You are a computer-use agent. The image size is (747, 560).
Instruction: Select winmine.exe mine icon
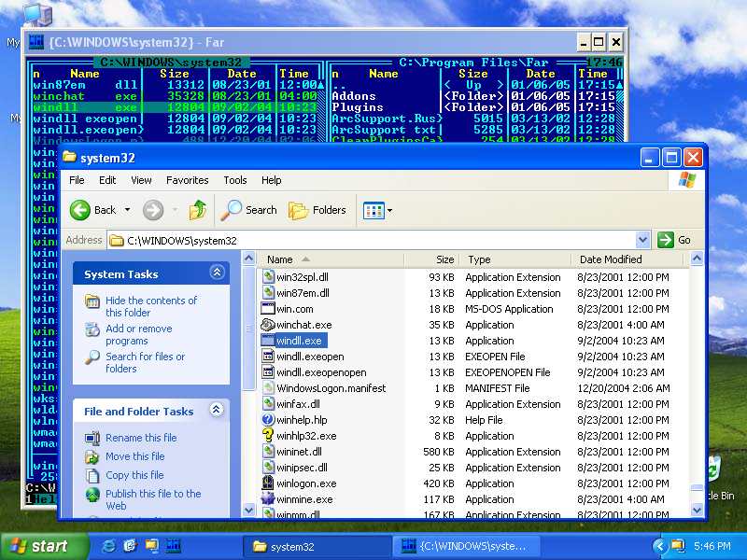[x=268, y=499]
